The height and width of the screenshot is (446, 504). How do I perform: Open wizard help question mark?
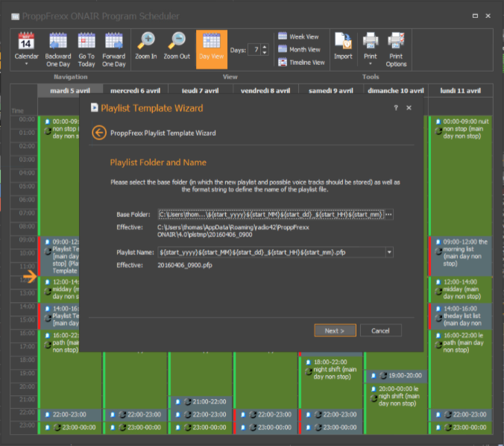[396, 107]
